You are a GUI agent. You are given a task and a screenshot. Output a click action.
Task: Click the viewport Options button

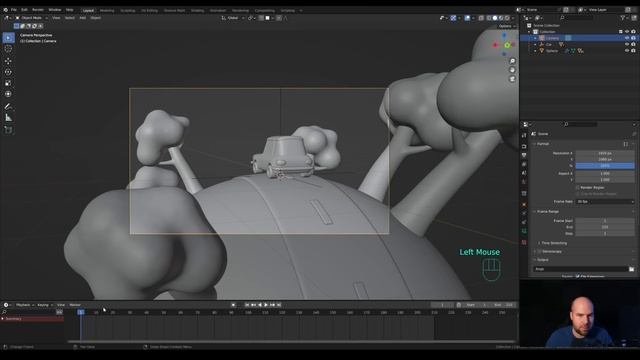point(506,26)
